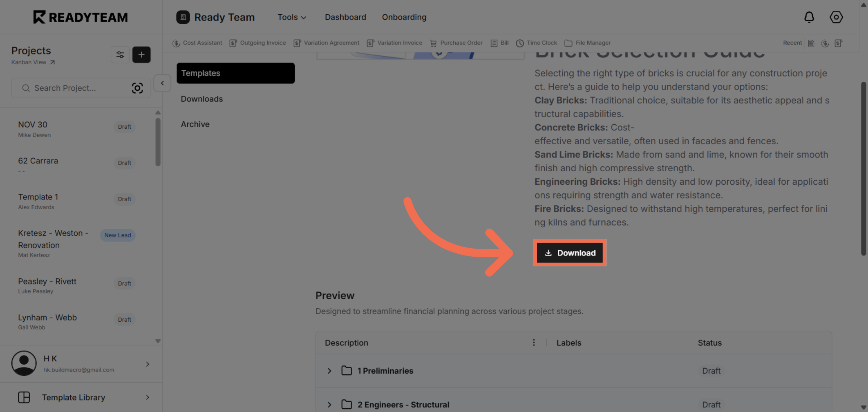Add new project with plus button
Image resolution: width=868 pixels, height=412 pixels.
[x=141, y=55]
